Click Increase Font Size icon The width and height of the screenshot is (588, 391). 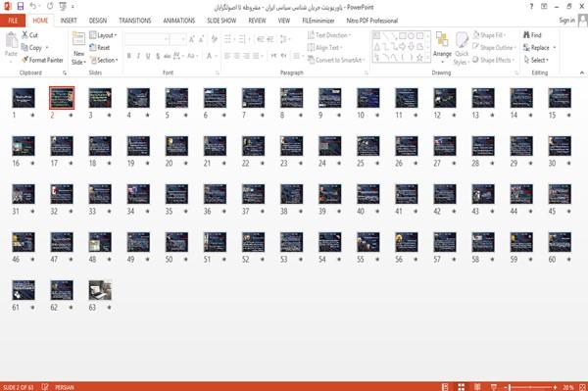pyautogui.click(x=192, y=39)
